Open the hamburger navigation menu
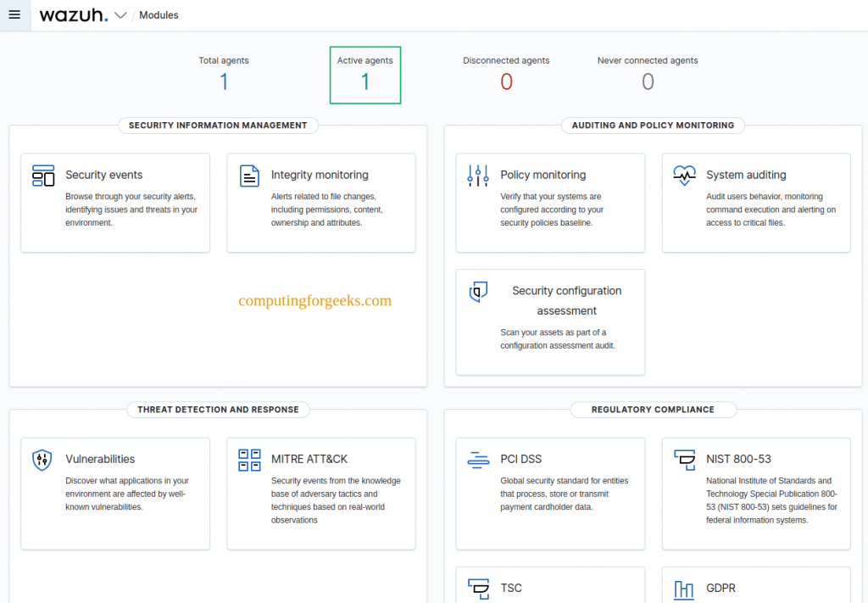Image resolution: width=868 pixels, height=603 pixels. (x=14, y=14)
